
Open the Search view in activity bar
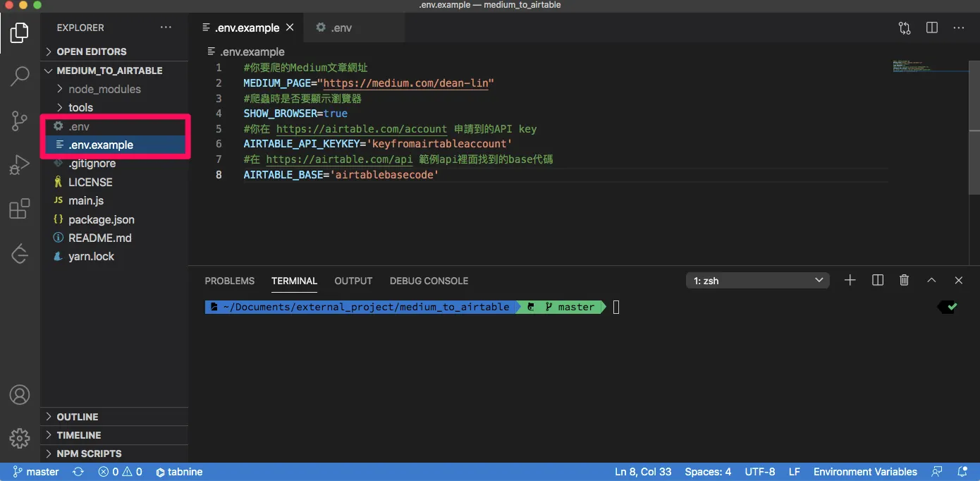(x=20, y=76)
